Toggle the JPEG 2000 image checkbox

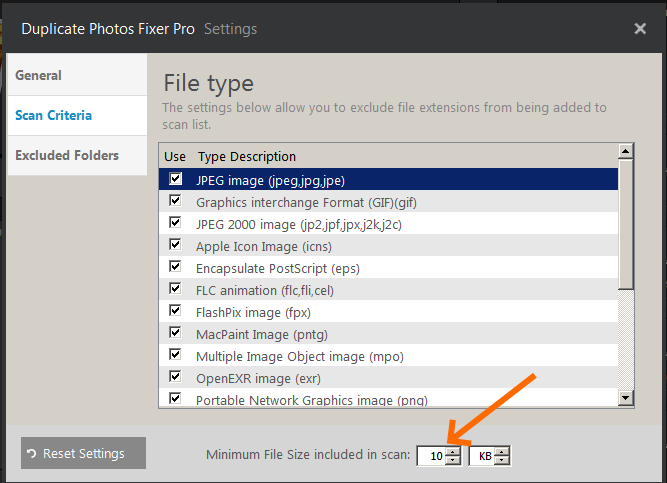click(175, 222)
